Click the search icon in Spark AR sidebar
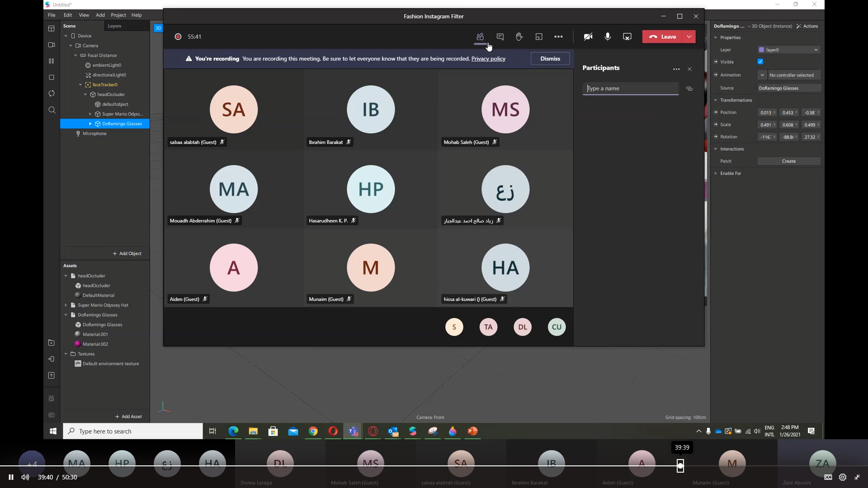Screen dimensions: 868x488 coord(52,110)
